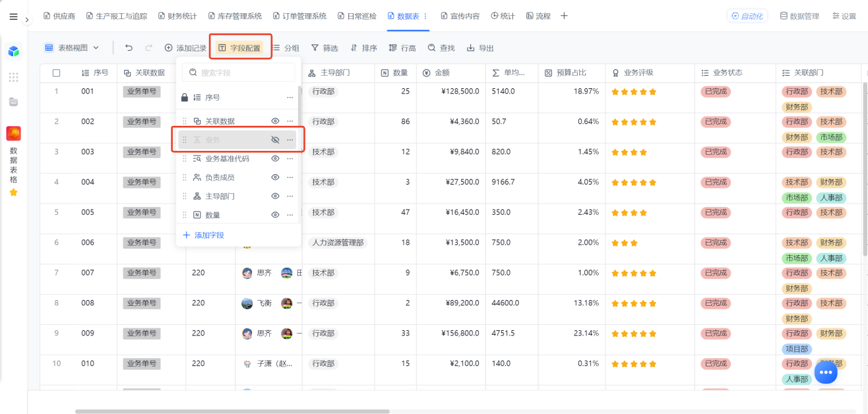
Task: Expand the sidebar with arrow button
Action: click(27, 20)
